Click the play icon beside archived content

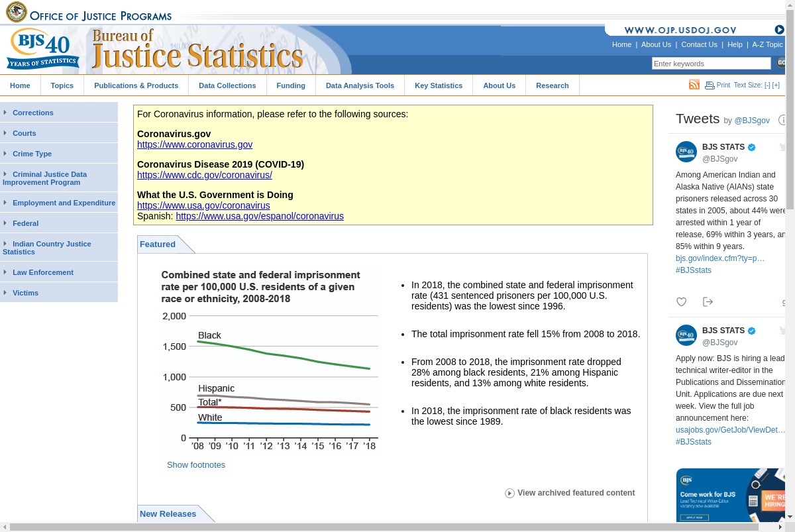[509, 493]
